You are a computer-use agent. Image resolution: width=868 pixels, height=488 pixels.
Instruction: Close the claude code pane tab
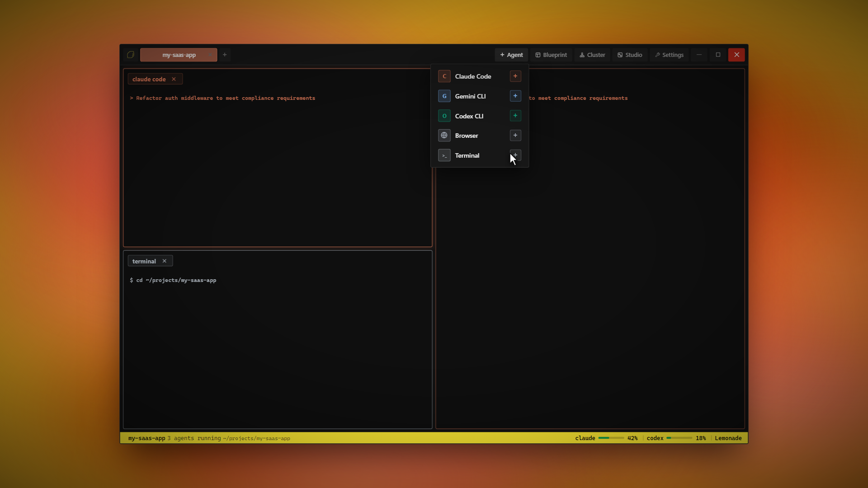(174, 79)
